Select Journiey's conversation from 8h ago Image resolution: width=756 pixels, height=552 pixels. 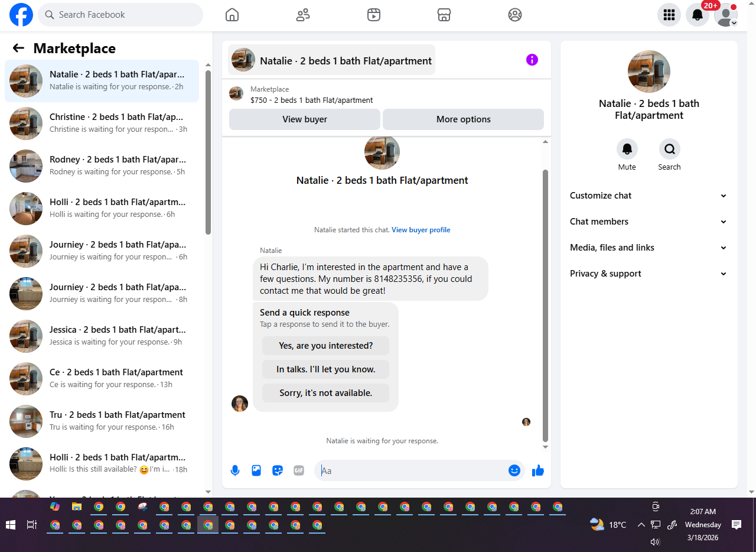click(x=102, y=294)
